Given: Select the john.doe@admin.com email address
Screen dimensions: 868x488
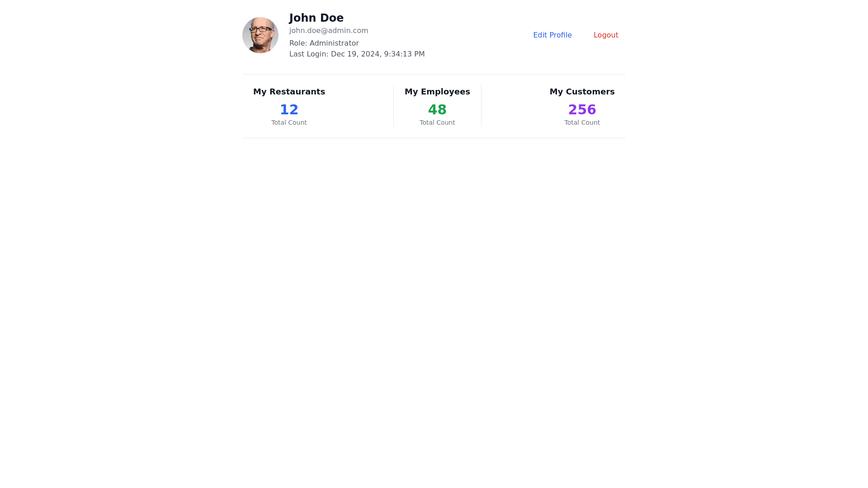Looking at the screenshot, I should [x=328, y=31].
